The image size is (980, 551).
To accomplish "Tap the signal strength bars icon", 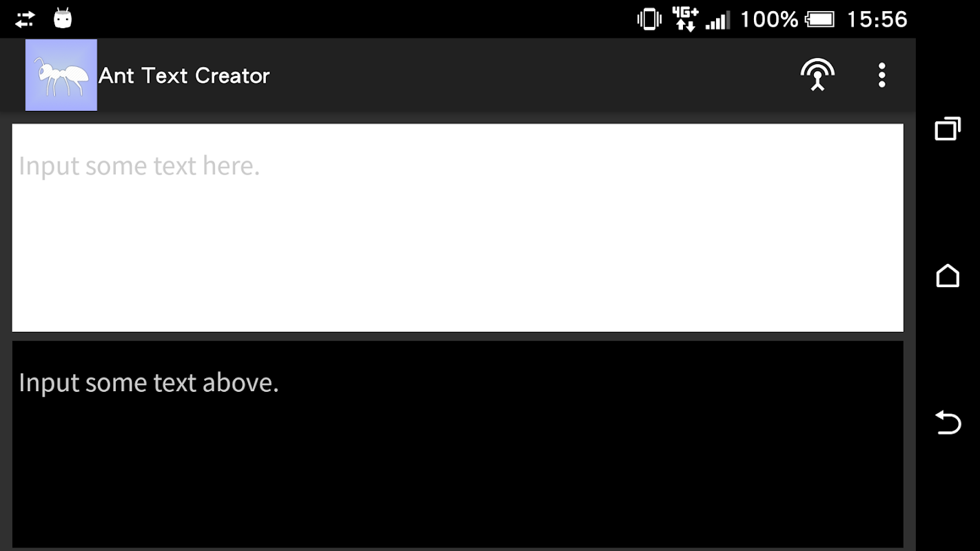I will 717,20.
